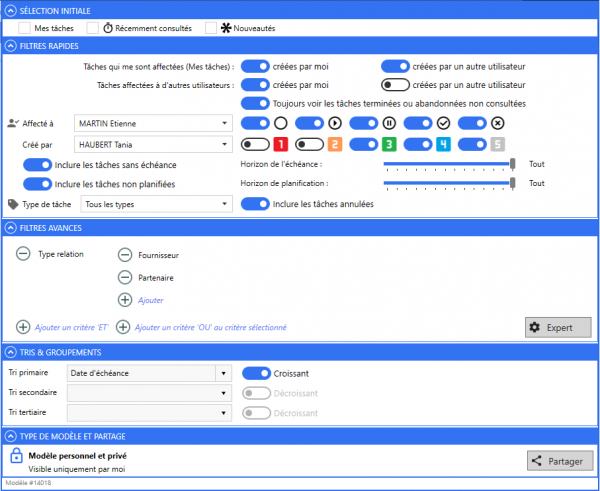Enable other users' tasks created by another user
Image resolution: width=600 pixels, height=491 pixels.
[x=395, y=85]
